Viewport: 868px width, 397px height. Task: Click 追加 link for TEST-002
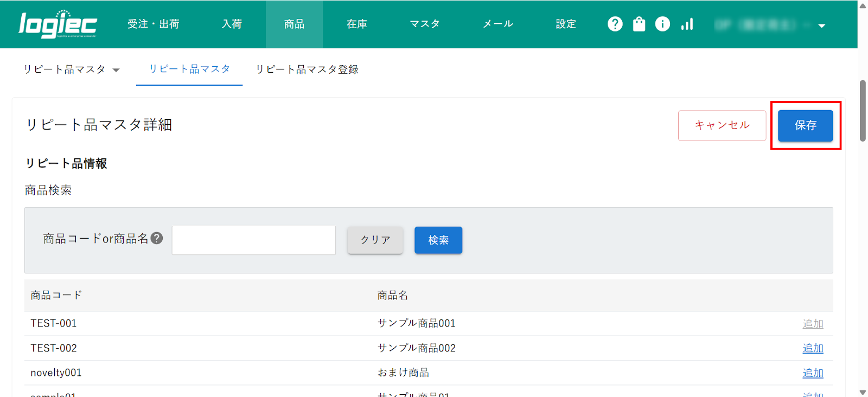(812, 348)
